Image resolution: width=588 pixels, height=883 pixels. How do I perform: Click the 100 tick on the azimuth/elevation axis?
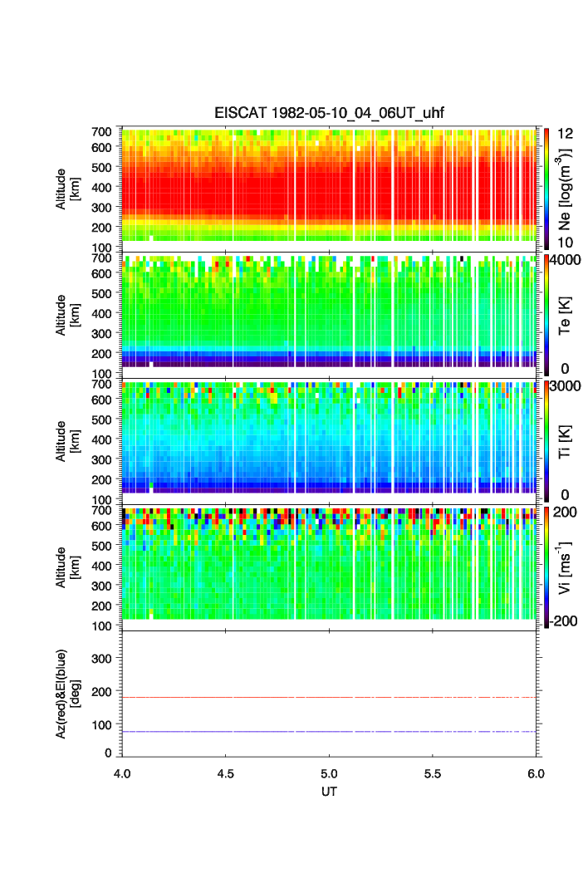(x=101, y=725)
